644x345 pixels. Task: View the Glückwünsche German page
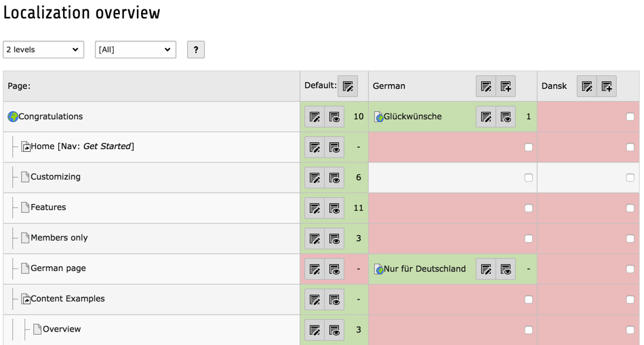pyautogui.click(x=506, y=117)
